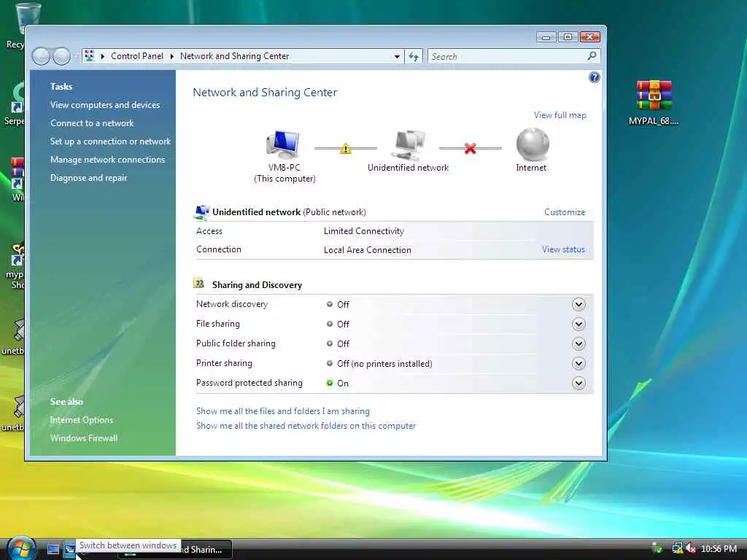Screen dimensions: 747x560
Task: Click the Sharing and Discovery section icon
Action: (199, 284)
